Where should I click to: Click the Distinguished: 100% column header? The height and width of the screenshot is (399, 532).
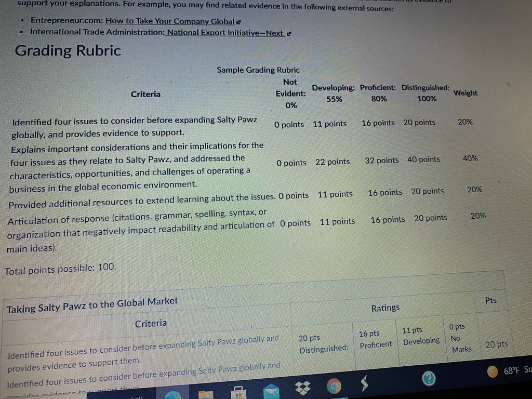click(425, 93)
